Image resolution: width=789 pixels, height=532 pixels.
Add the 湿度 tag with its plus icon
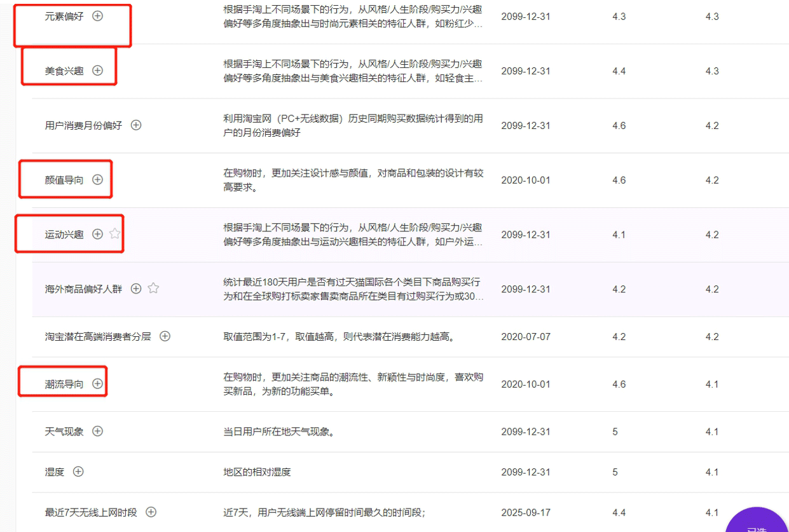[78, 472]
